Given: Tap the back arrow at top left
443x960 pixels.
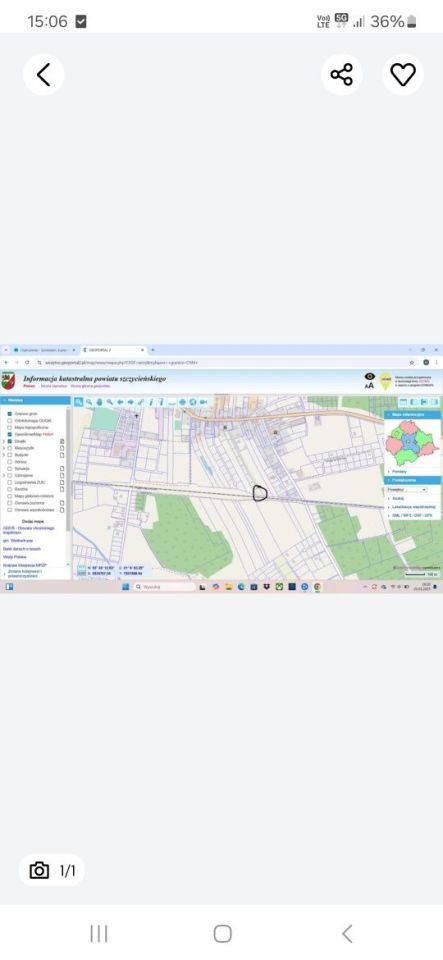Looking at the screenshot, I should [x=43, y=75].
